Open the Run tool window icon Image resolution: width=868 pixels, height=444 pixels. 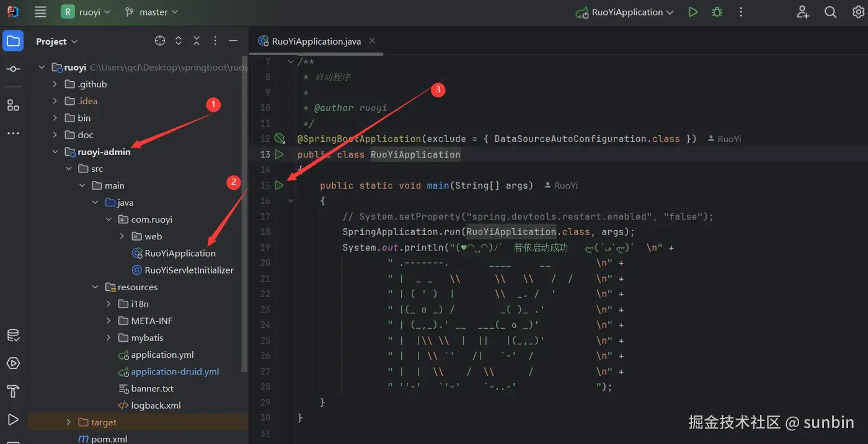13,420
